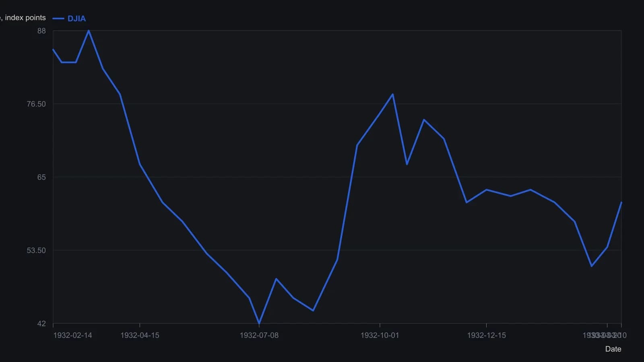Click the index points axis title
Viewport: 644px width, 362px height.
(23, 18)
